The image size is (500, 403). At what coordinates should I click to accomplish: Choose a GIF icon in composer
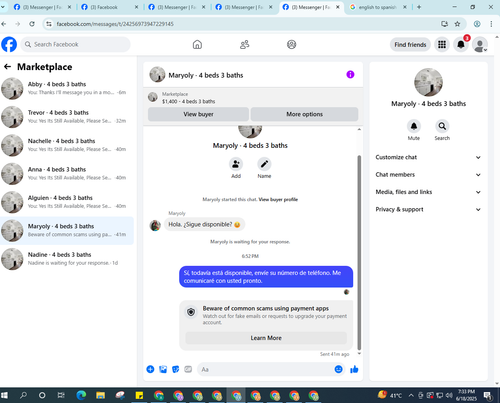coord(188,369)
